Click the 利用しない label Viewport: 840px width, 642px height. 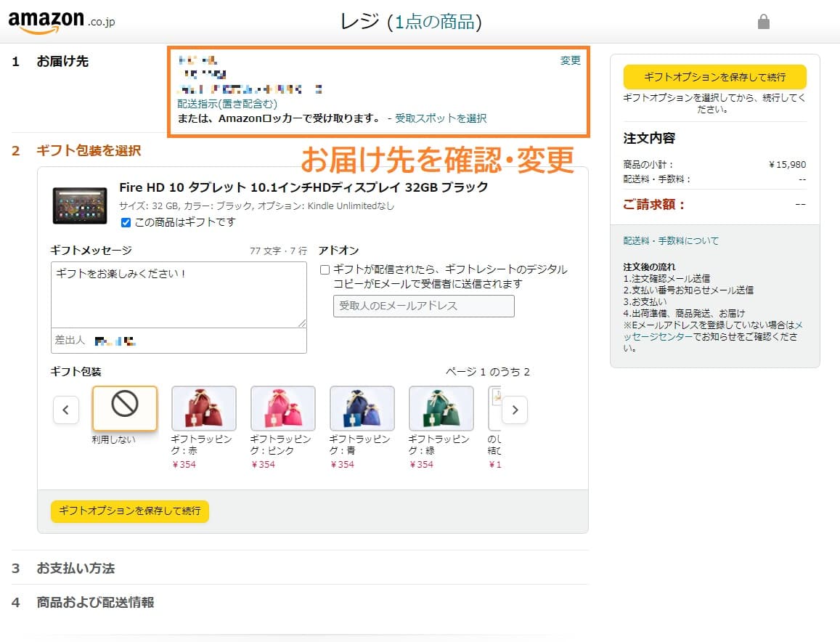tap(113, 439)
